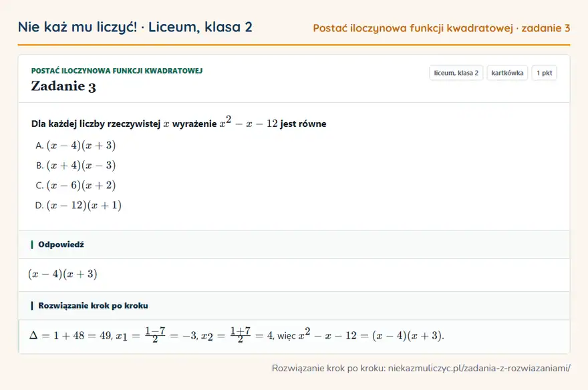Click the 'liceum, klasa 2' tag

pos(456,73)
